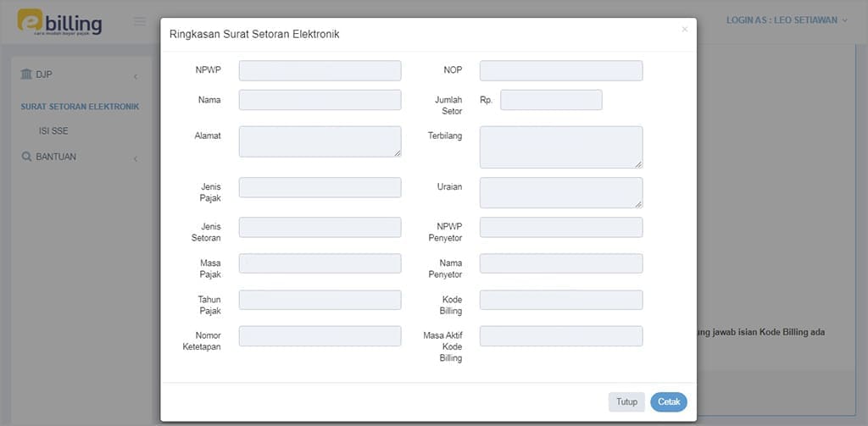Click the Jumlah Setor amount field
Image resolution: width=868 pixels, height=426 pixels.
tap(551, 100)
